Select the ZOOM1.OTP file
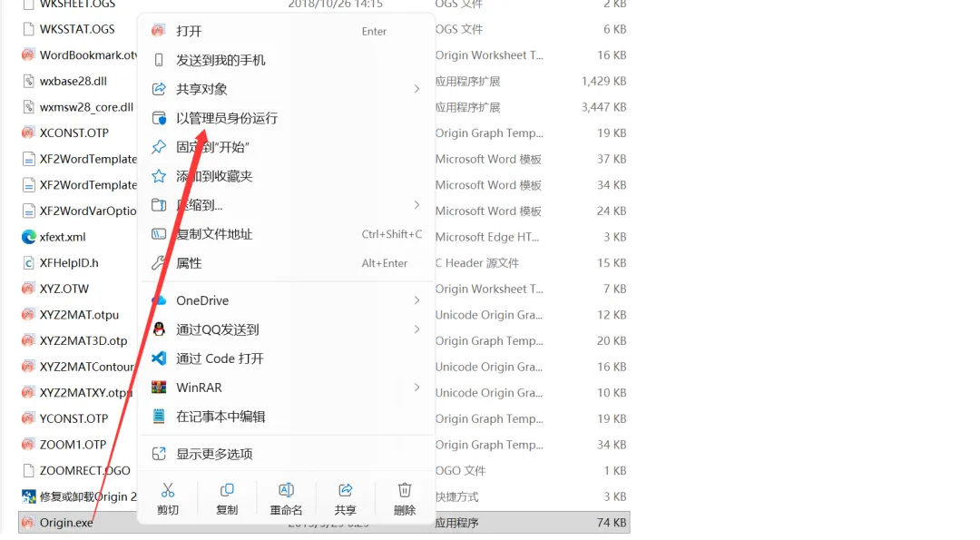Screen dimensions: 980x540 (x=73, y=445)
